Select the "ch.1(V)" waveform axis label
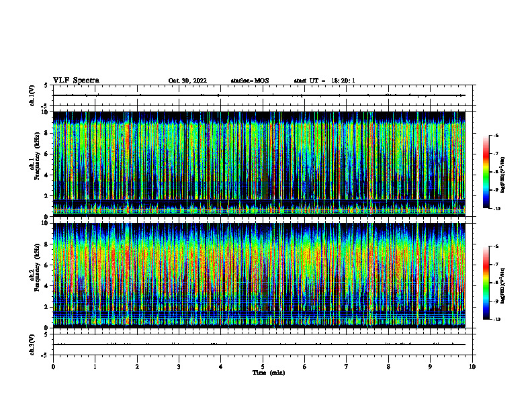 coord(32,95)
